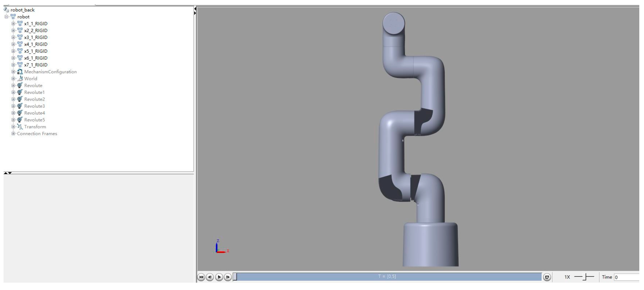Expand the Revolute5 joint node
The height and width of the screenshot is (290, 644).
(x=13, y=120)
